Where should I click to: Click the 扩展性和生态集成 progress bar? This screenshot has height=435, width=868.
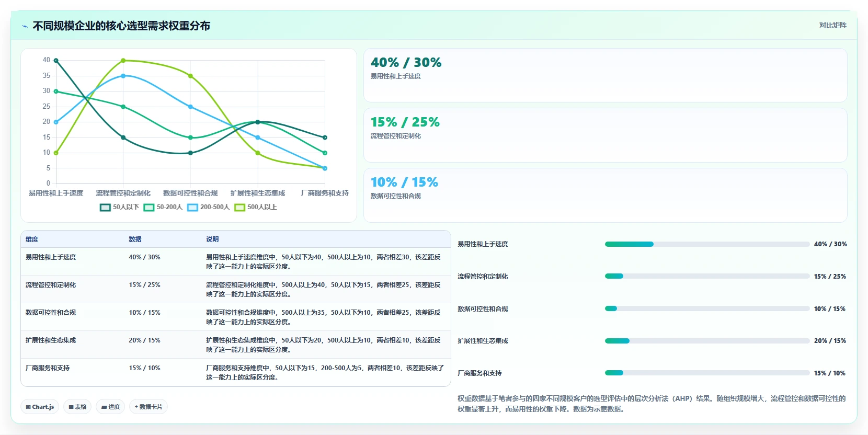pyautogui.click(x=707, y=341)
